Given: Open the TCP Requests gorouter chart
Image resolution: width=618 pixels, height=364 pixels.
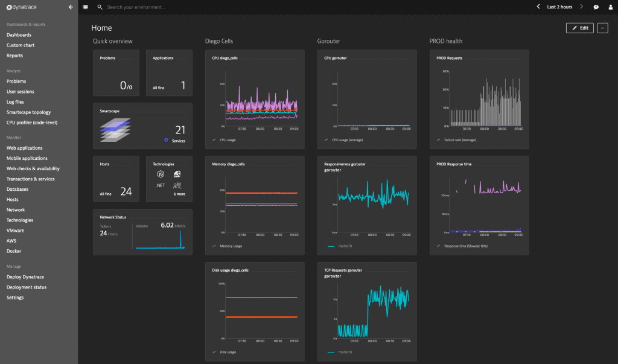Looking at the screenshot, I should pyautogui.click(x=367, y=311).
